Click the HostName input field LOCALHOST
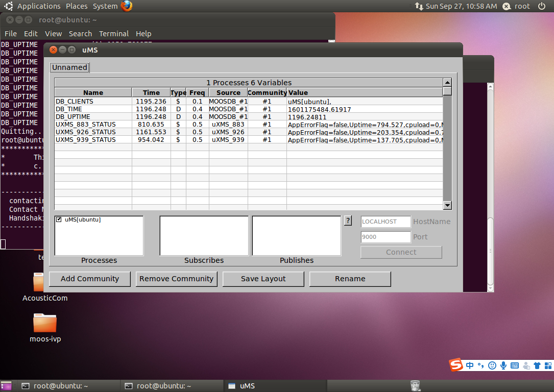 pyautogui.click(x=386, y=222)
